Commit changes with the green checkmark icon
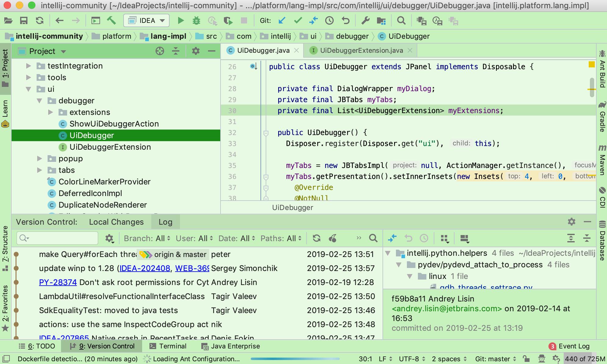607x364 pixels. 298,21
